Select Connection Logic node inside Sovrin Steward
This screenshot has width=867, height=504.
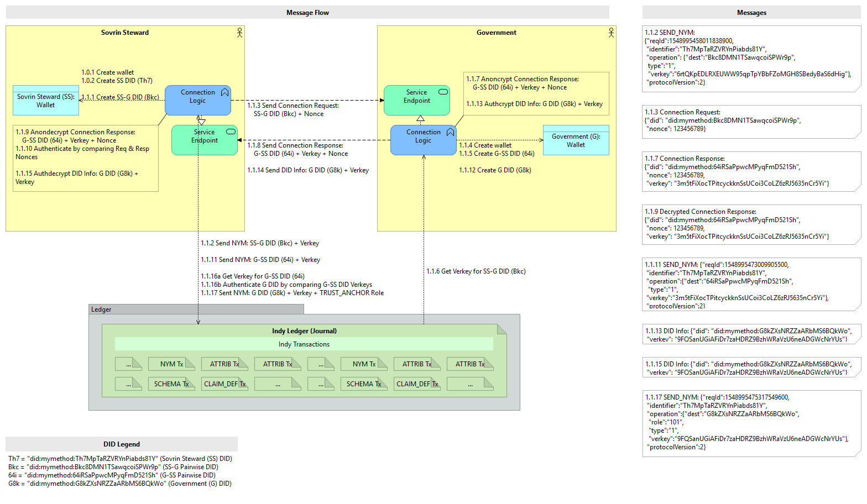[x=198, y=100]
